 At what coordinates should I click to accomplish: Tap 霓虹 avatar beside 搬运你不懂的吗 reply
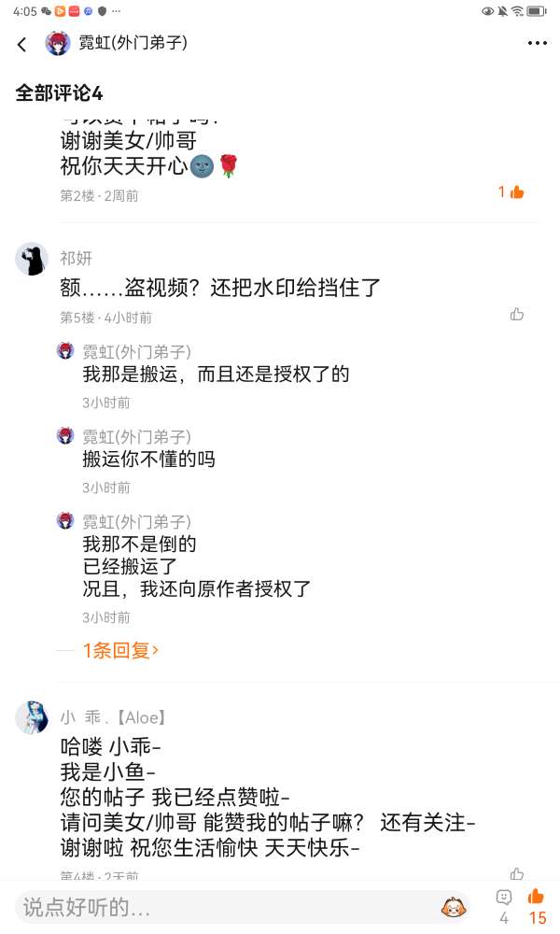pos(65,436)
